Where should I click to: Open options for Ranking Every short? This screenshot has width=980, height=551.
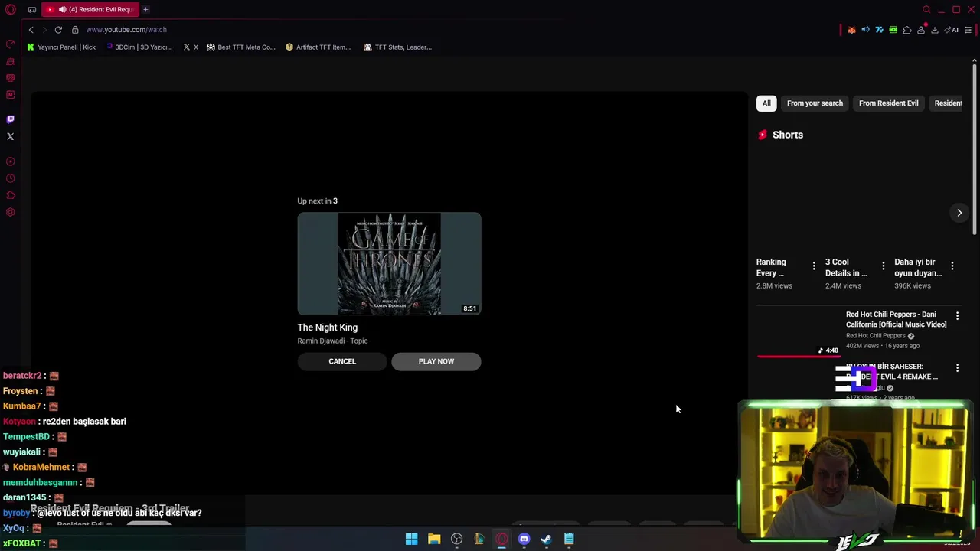pyautogui.click(x=814, y=266)
